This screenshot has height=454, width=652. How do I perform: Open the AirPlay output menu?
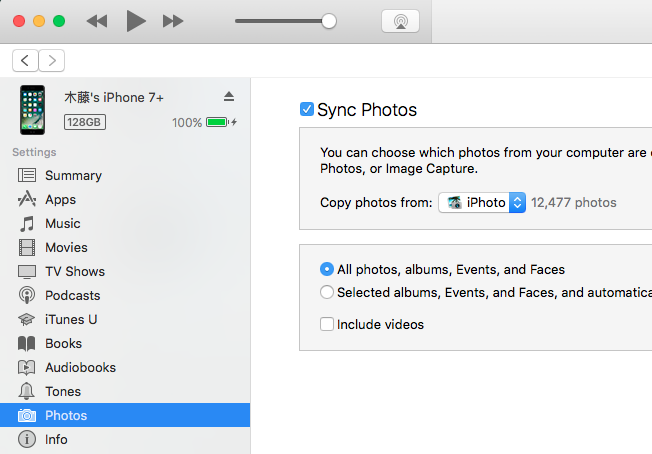(x=401, y=21)
